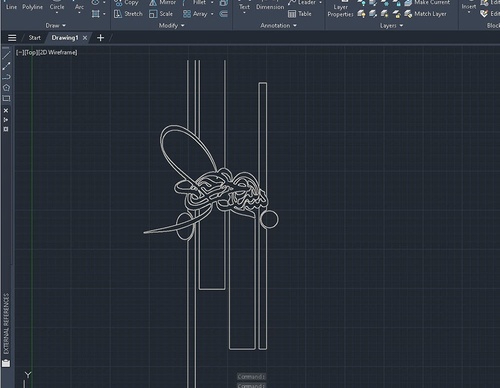
Task: Click the Hatch icon in Draw panel
Action: (96, 14)
